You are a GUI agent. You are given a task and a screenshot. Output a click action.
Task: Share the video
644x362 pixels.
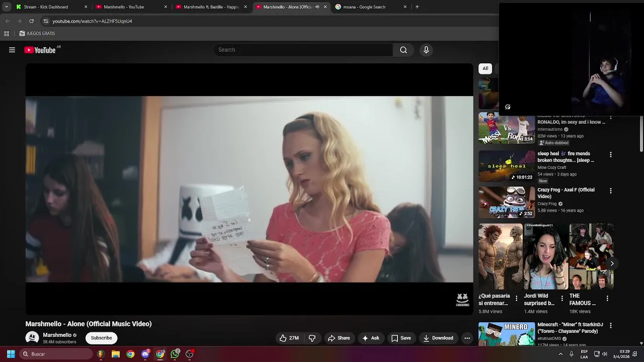pyautogui.click(x=339, y=338)
